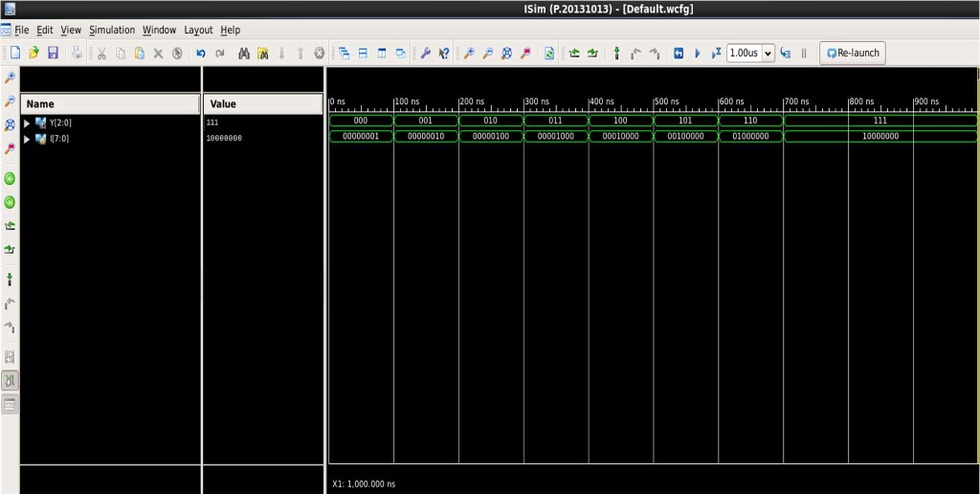Image resolution: width=980 pixels, height=494 pixels.
Task: Open the Simulation menu
Action: [112, 31]
